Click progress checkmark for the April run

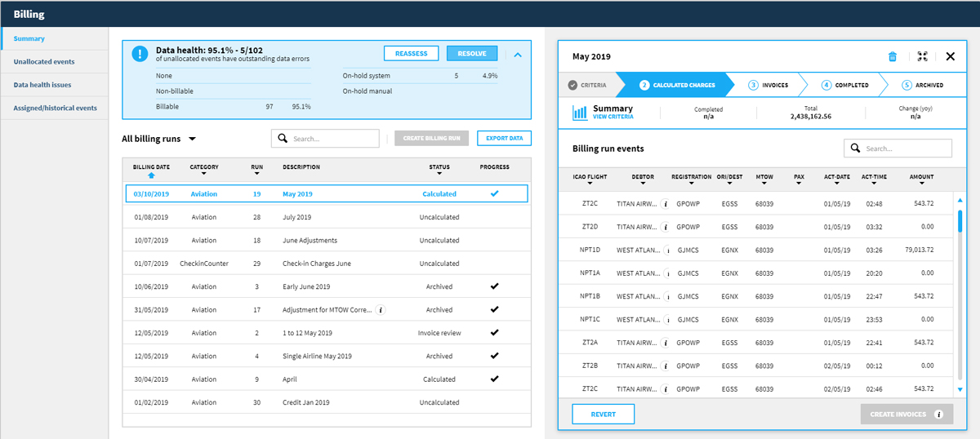[x=493, y=379]
